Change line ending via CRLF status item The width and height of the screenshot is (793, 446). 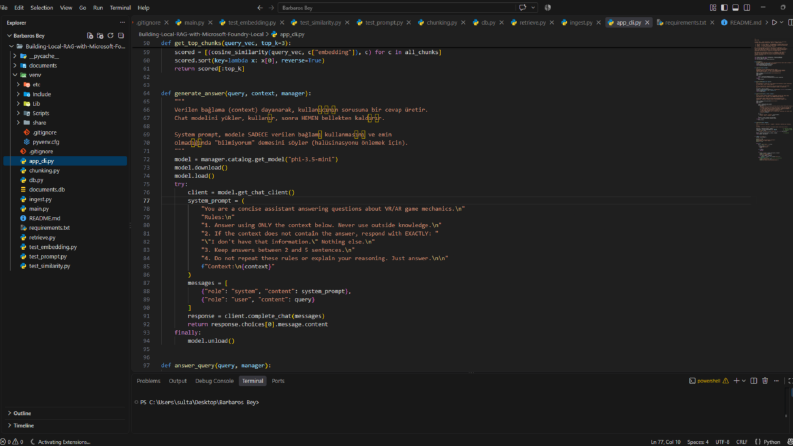[x=741, y=442]
